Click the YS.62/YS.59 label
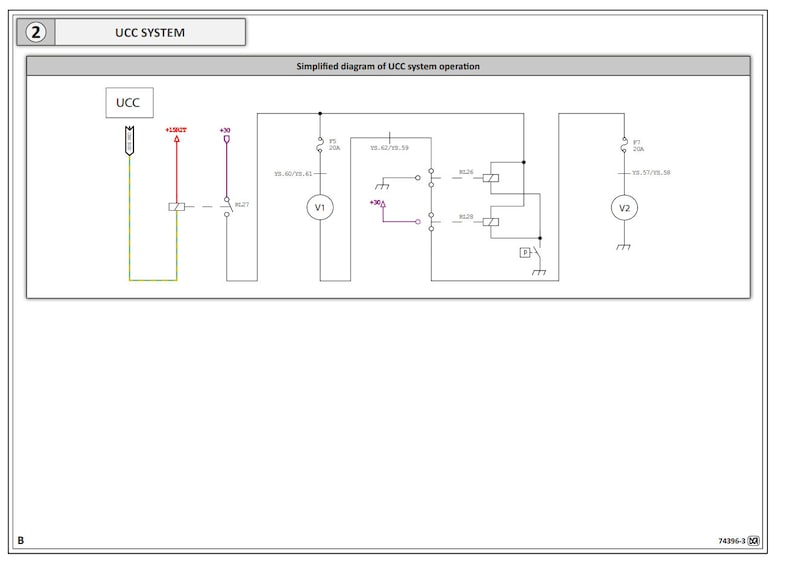 click(389, 148)
